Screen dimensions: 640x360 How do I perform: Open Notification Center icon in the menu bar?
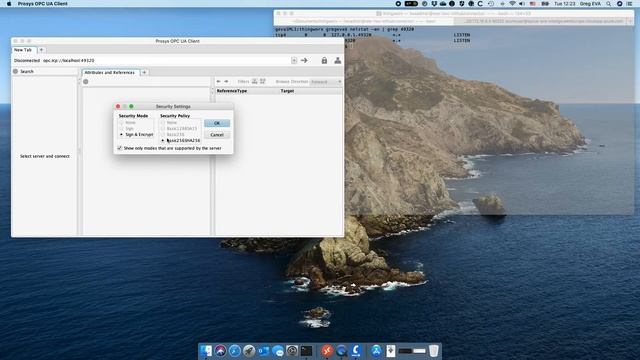coord(629,4)
